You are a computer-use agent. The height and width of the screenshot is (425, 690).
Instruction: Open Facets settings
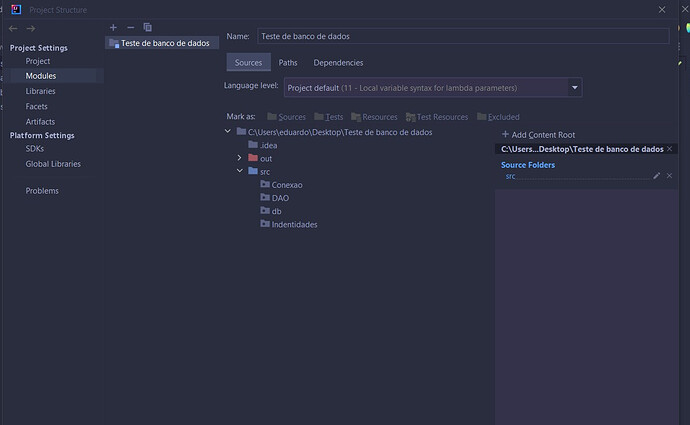click(36, 106)
